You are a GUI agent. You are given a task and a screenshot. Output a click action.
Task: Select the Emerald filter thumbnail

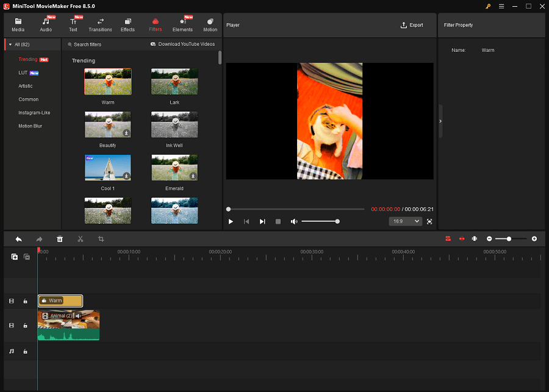coord(174,168)
